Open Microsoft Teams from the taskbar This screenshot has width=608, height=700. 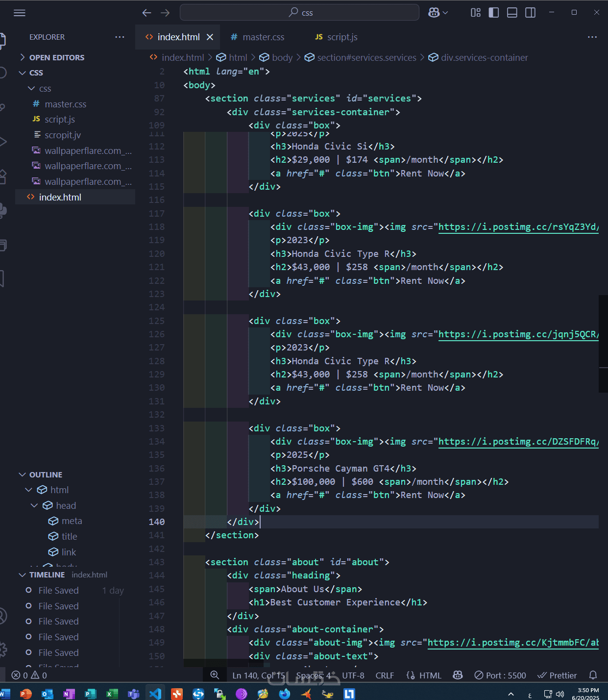pyautogui.click(x=134, y=694)
